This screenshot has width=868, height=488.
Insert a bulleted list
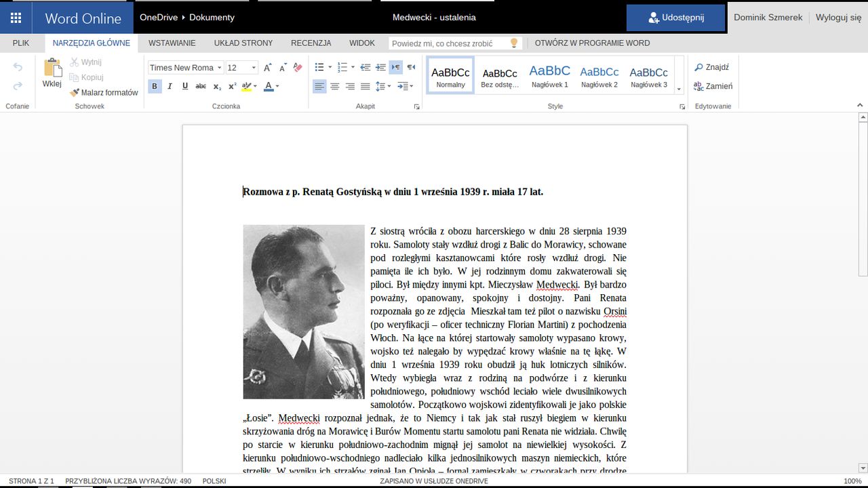pyautogui.click(x=319, y=67)
